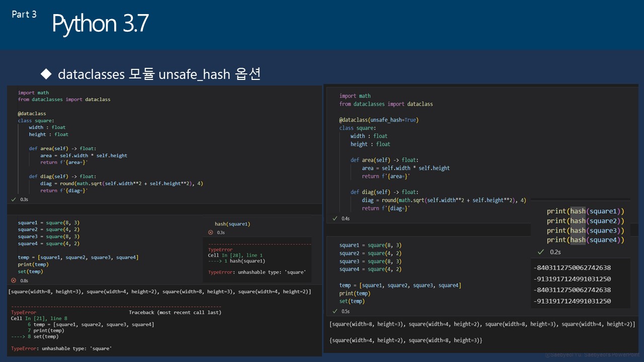
Task: Click the "0.8s" execution time
Action: tap(24, 281)
